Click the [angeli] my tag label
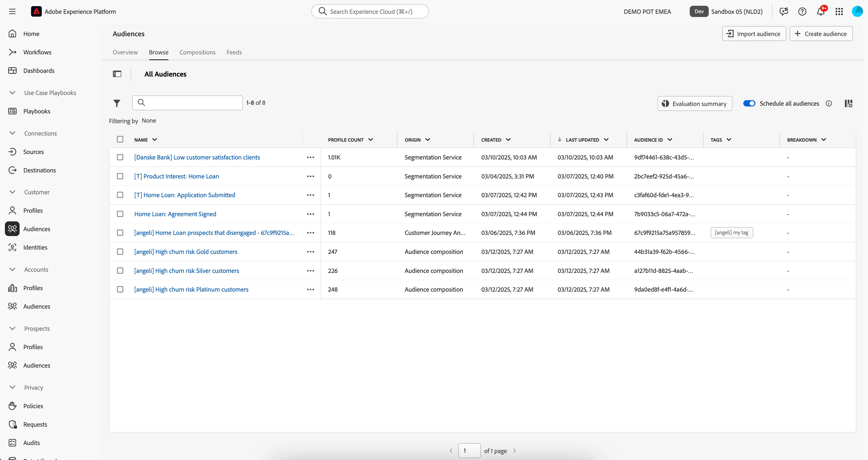Viewport: 868px width, 460px height. pos(731,232)
